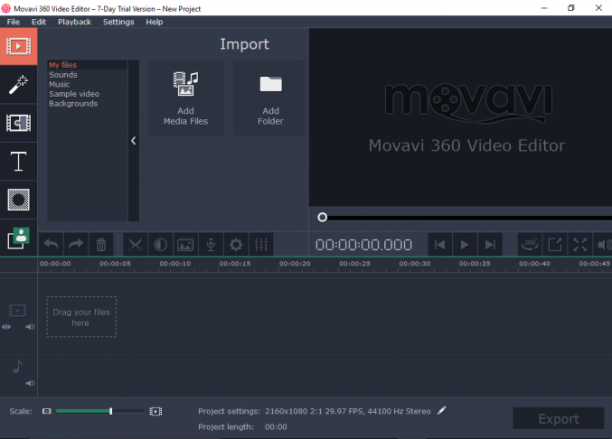Click the 'Drag your files here' drop zone
Screen dimensions: 612x439
82,317
